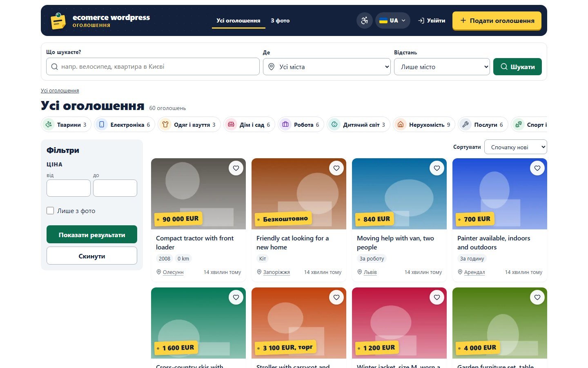Open the Львів location link
The height and width of the screenshot is (368, 588).
click(370, 272)
